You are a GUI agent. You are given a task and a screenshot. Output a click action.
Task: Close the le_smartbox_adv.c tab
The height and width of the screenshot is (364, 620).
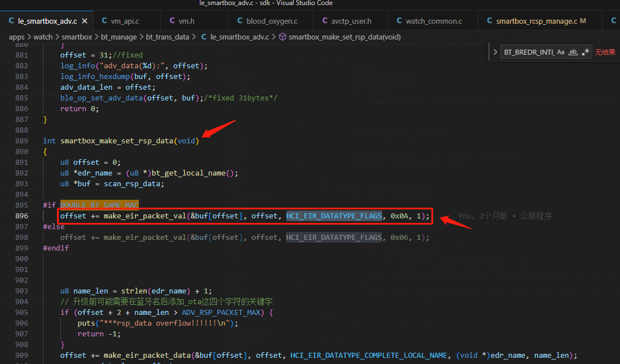coord(85,21)
